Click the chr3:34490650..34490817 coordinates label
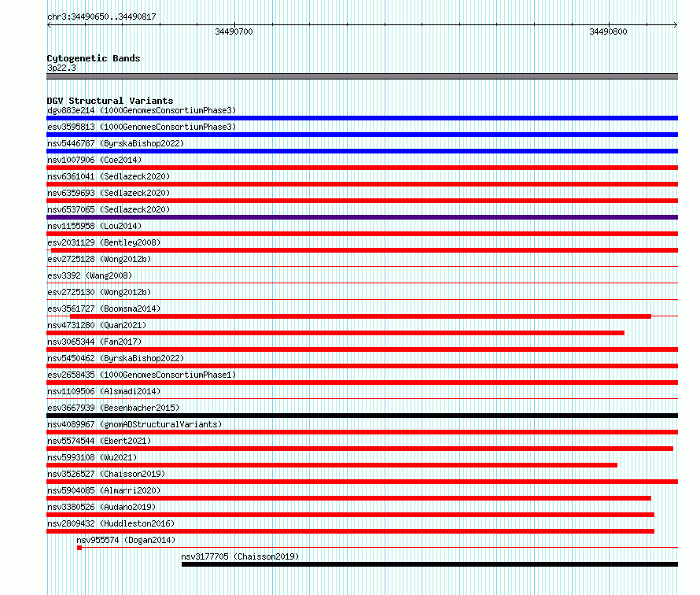The height and width of the screenshot is (595, 700). pos(101,17)
